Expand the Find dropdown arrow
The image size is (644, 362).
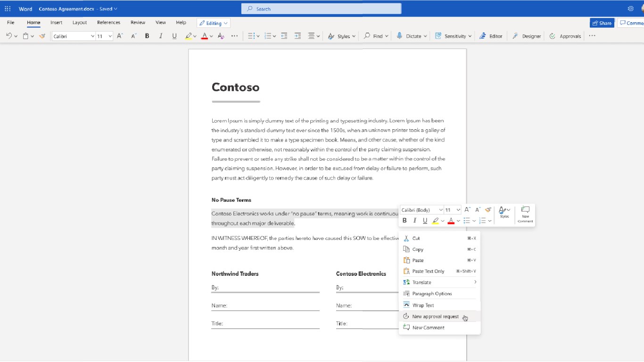point(387,36)
